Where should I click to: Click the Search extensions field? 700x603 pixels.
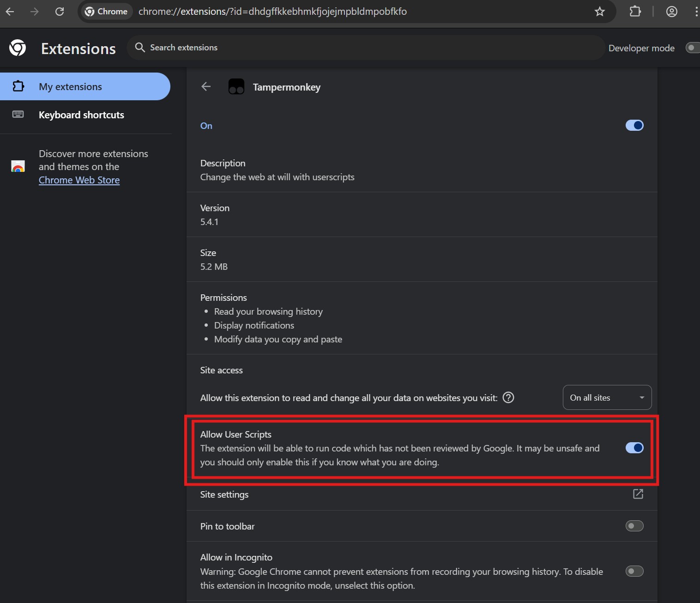(365, 48)
